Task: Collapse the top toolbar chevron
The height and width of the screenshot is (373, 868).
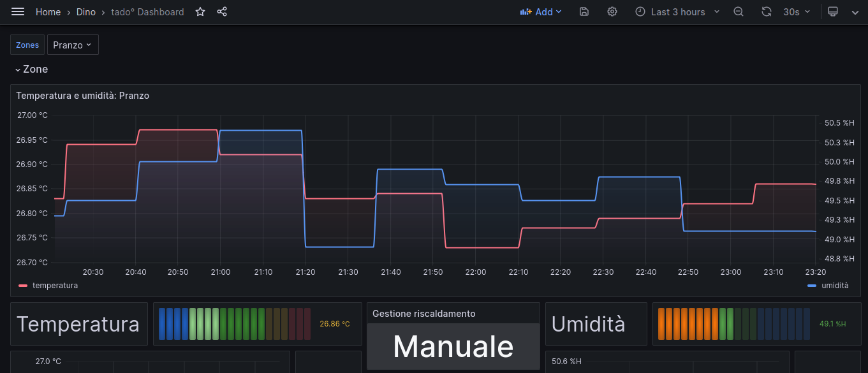Action: [855, 12]
